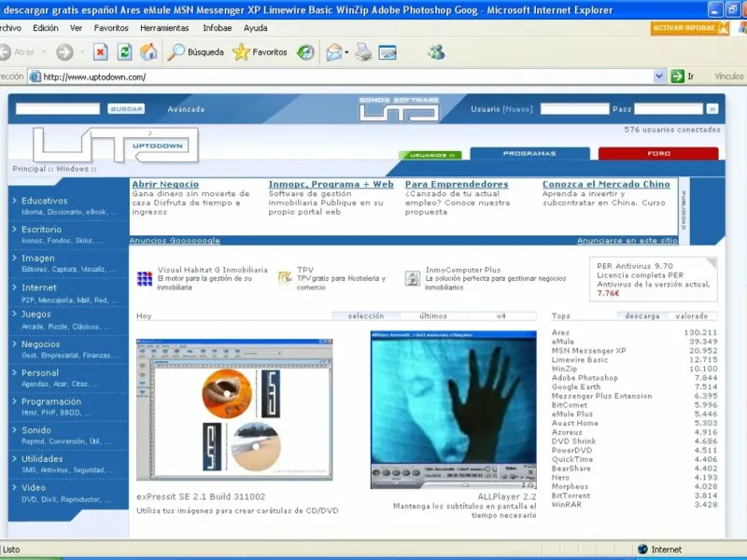
Task: Click the Print icon
Action: click(363, 52)
